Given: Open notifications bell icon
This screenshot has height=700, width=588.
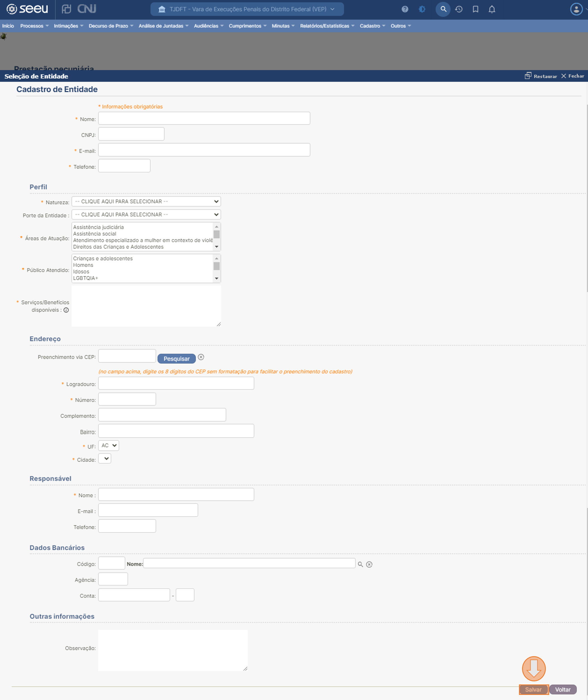Looking at the screenshot, I should tap(492, 9).
